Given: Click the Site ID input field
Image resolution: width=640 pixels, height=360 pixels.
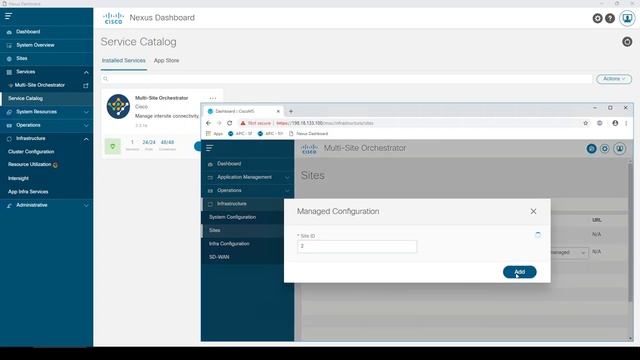Looking at the screenshot, I should pos(357,247).
